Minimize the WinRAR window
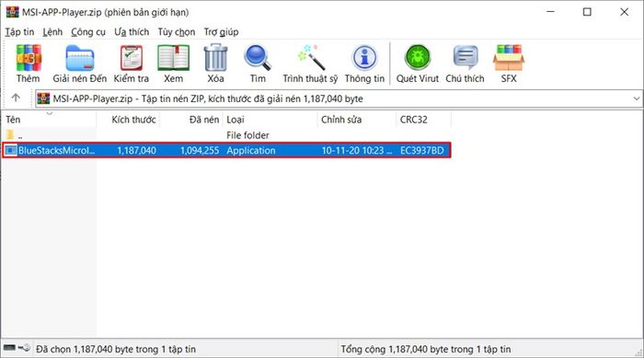 (x=551, y=12)
